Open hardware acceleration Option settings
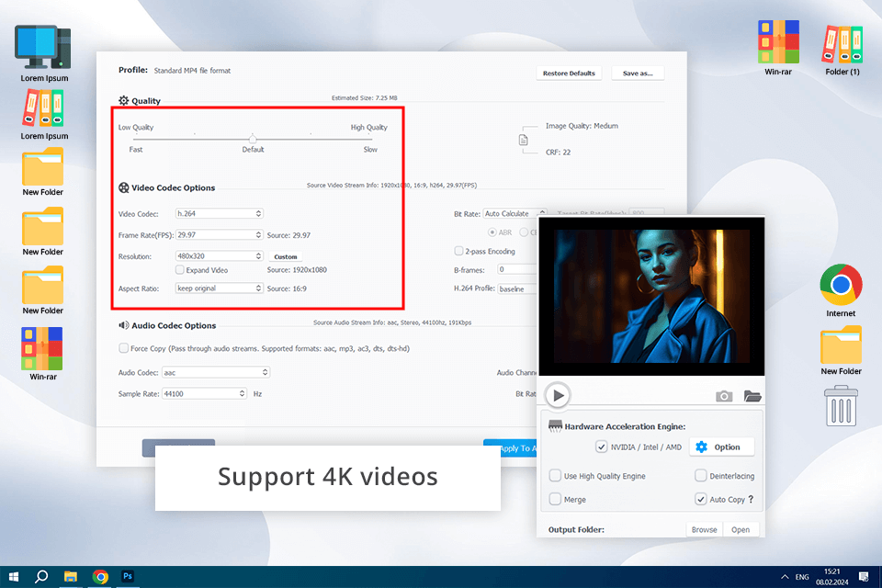 (722, 447)
